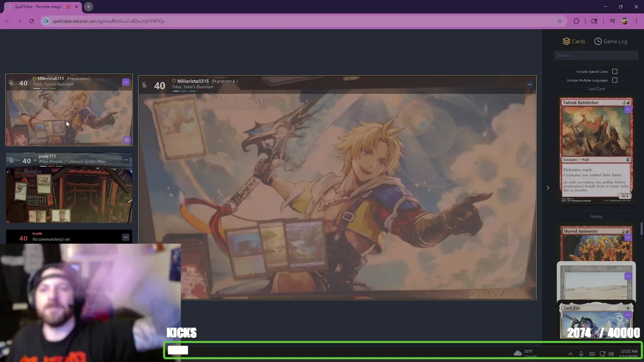This screenshot has height=362, width=644.
Task: Open browser extensions puzzle icon
Action: pyautogui.click(x=577, y=21)
